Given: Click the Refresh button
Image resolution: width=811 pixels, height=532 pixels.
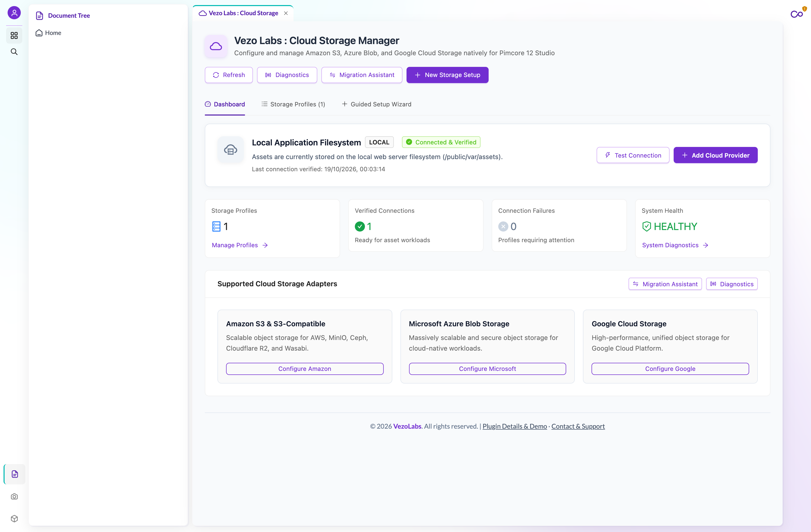Looking at the screenshot, I should pos(229,75).
